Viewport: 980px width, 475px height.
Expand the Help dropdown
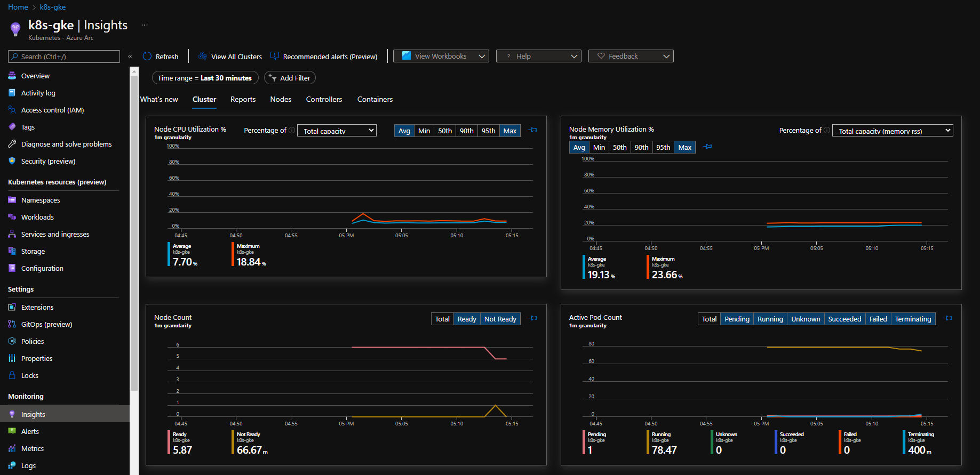[539, 56]
